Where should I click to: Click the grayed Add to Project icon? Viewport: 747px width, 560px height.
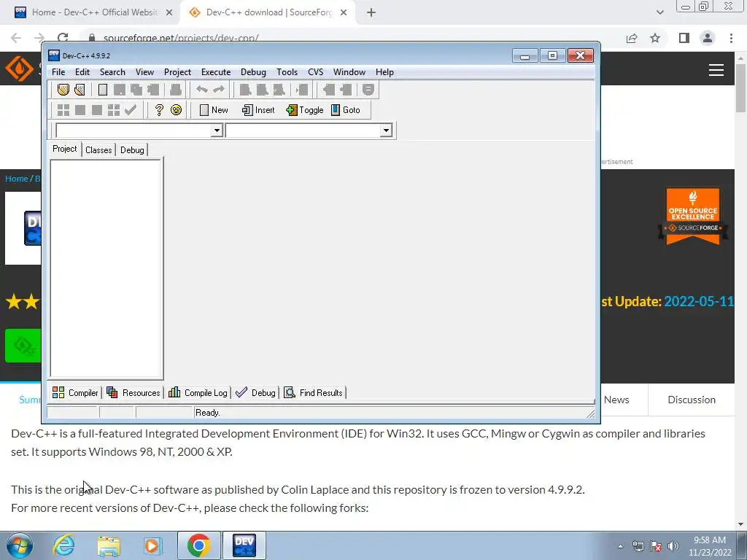pos(329,90)
